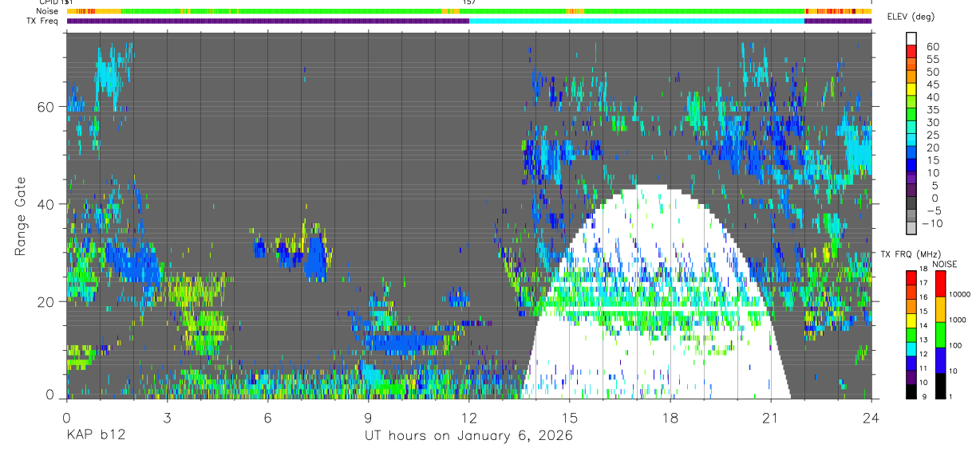
Task: Select red top segment of TX FRQ scale
Action: [x=912, y=277]
